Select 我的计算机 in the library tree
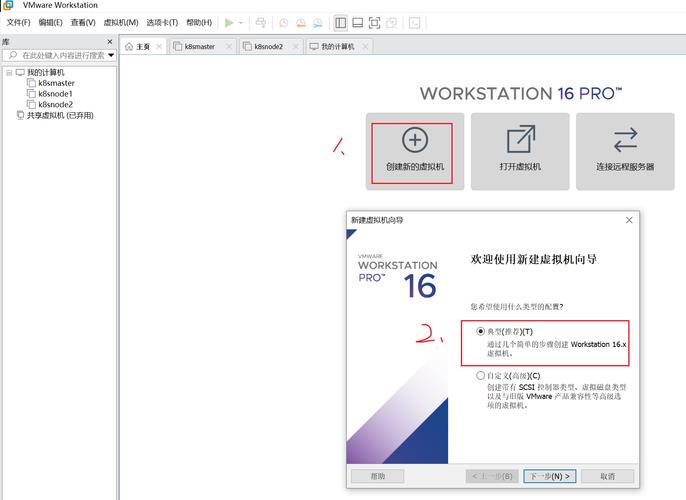The height and width of the screenshot is (500, 686). (46, 72)
